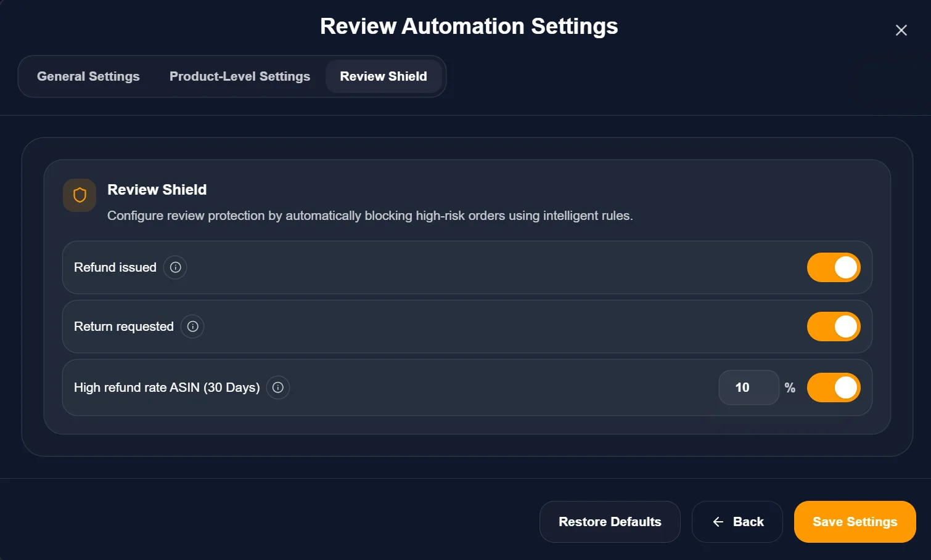Image resolution: width=931 pixels, height=560 pixels.
Task: Turn off High refund rate ASIN toggle
Action: click(x=834, y=388)
